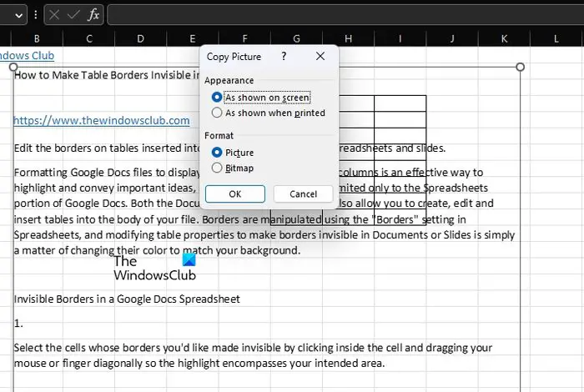Click the top-right selection handle circle

pos(521,67)
